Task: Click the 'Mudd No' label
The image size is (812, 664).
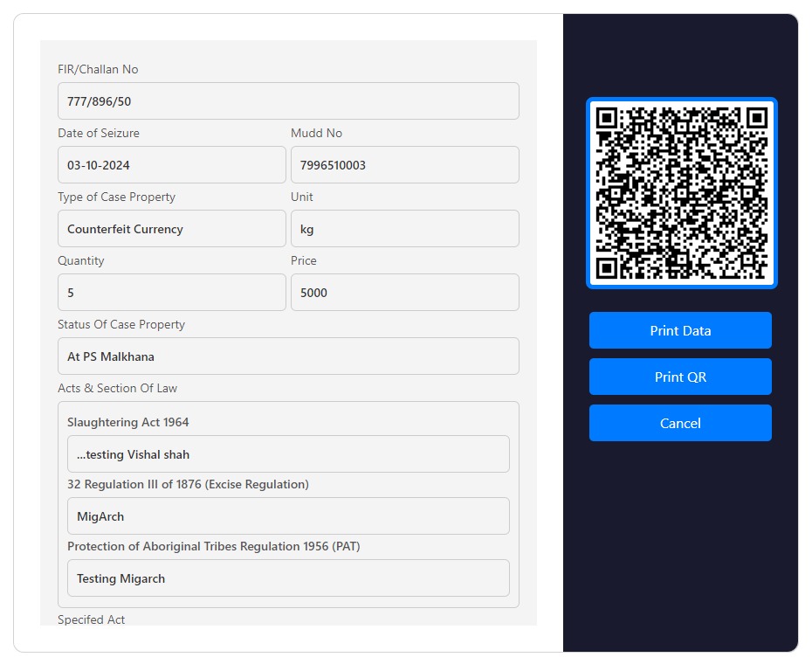Action: coord(316,133)
